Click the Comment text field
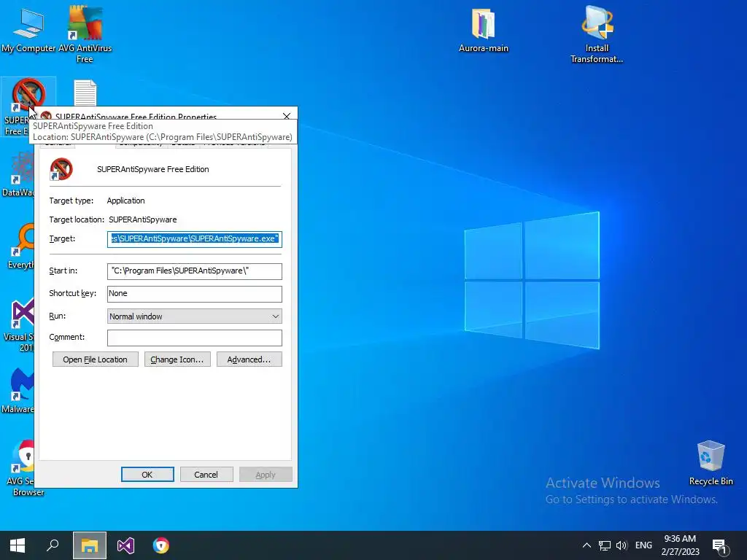 point(194,338)
